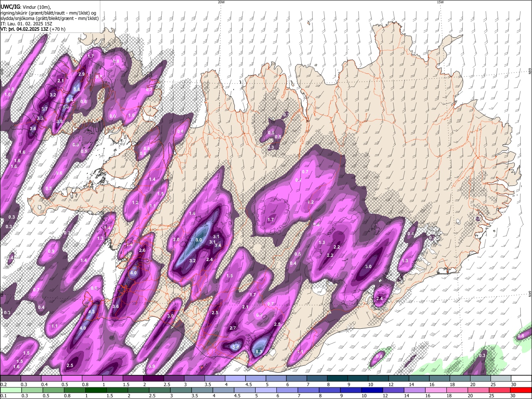This screenshot has height=399, width=532.
Task: Click the UWC/IG title in the header
Action: point(10,7)
